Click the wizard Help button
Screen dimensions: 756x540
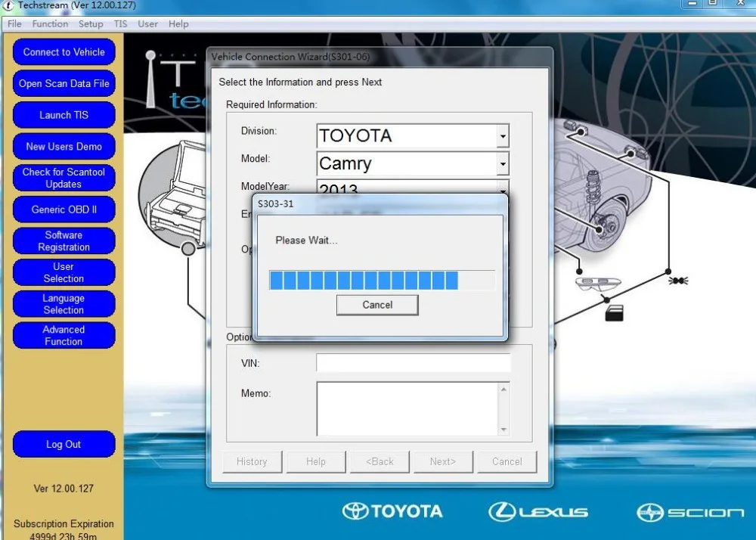click(x=316, y=462)
